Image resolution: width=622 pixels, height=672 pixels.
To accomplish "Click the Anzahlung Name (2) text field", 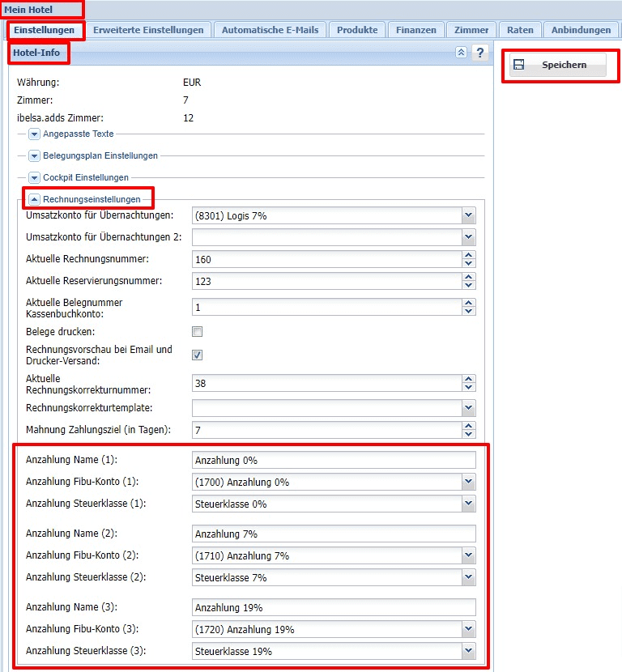I will (x=334, y=534).
